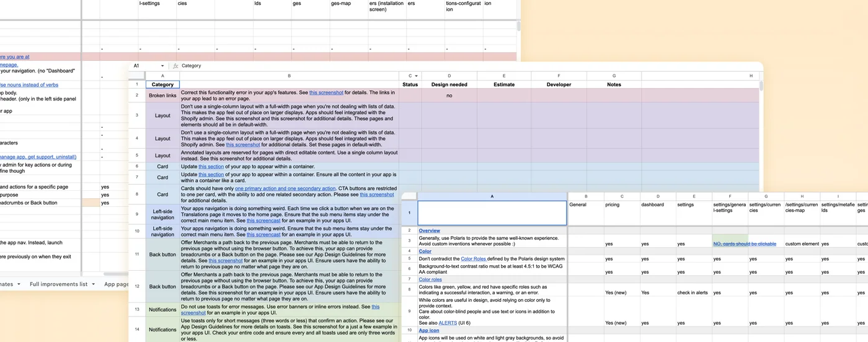
Task: Select the Card category cell in row 8
Action: pos(162,195)
